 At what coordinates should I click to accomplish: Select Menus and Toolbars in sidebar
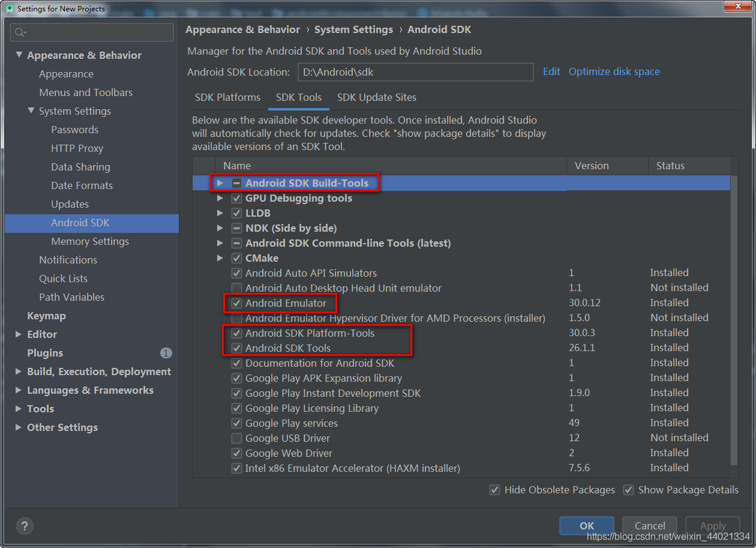(x=86, y=92)
